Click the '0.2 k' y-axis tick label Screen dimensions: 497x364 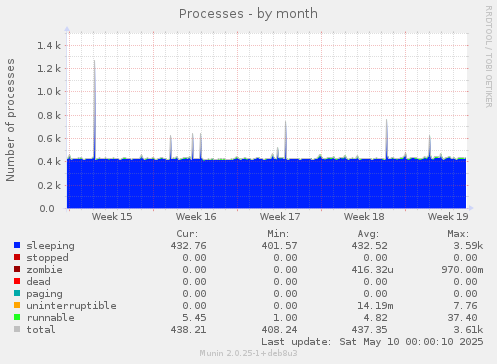coord(49,185)
